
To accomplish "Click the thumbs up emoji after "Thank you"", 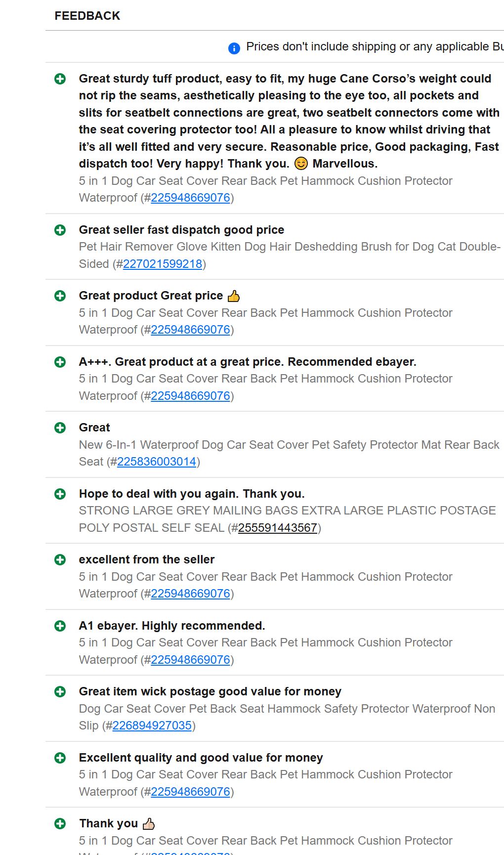I will pos(149,824).
